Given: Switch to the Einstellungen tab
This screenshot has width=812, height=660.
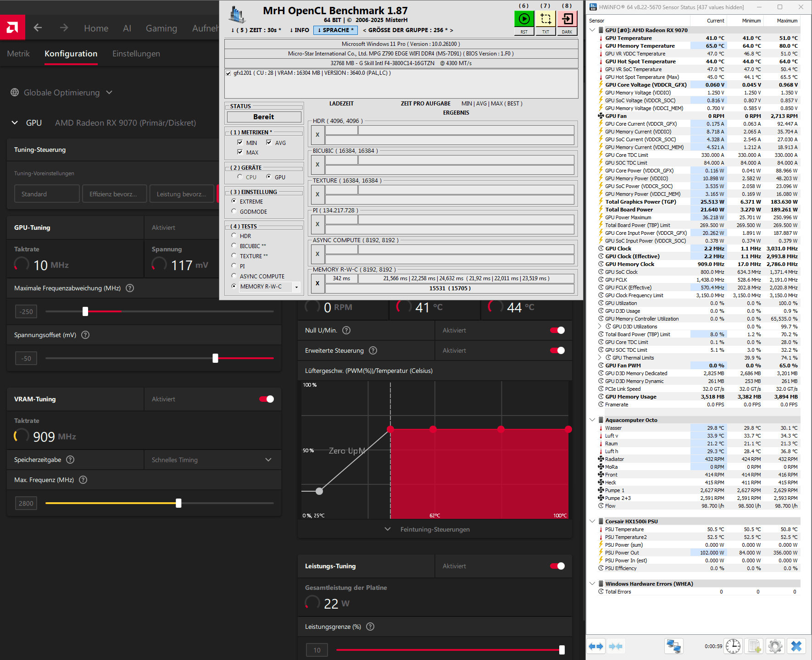Looking at the screenshot, I should 136,54.
